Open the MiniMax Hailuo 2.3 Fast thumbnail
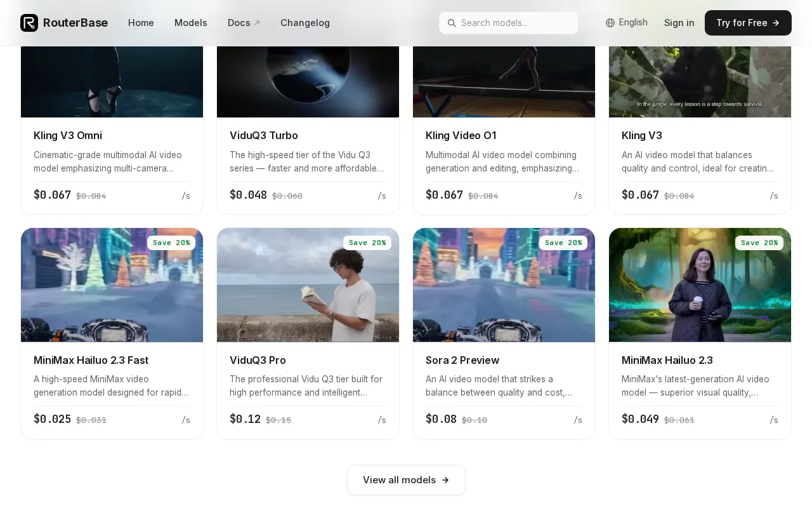Viewport: 812px width, 508px height. coord(112,285)
